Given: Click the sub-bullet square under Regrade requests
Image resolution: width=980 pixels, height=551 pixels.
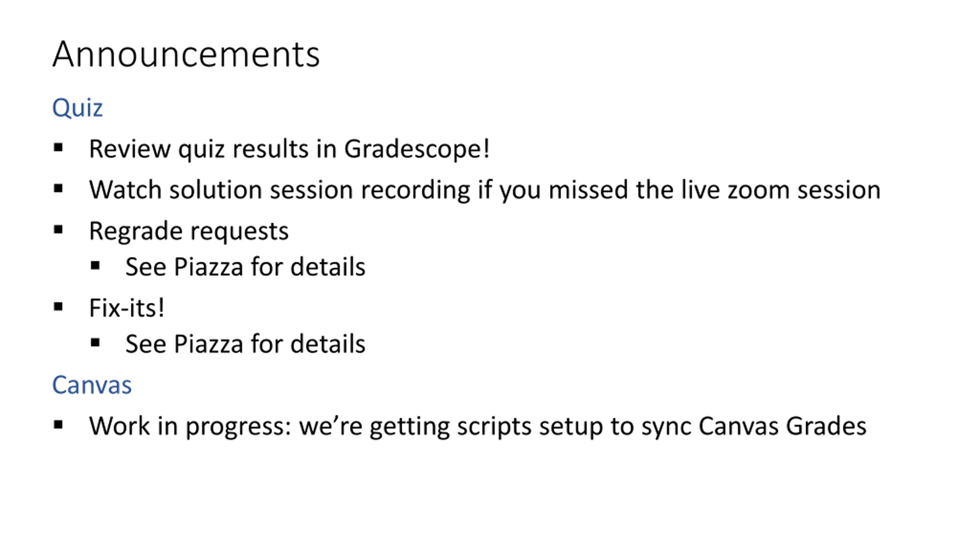Looking at the screenshot, I should [x=95, y=266].
